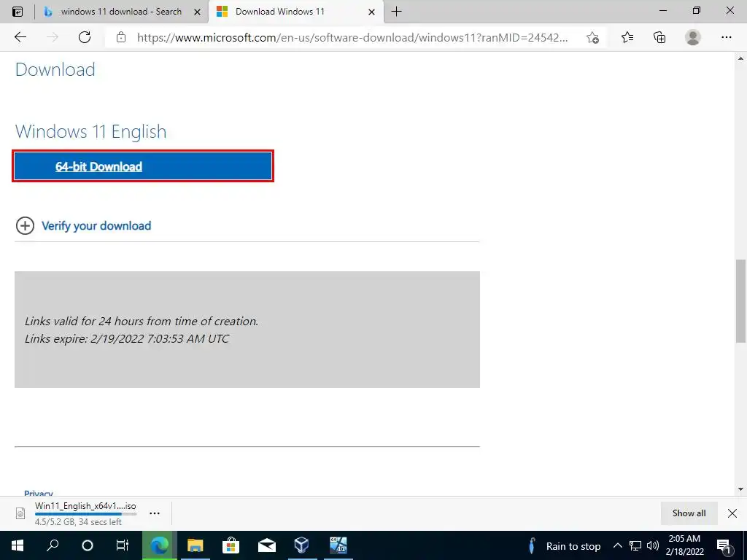Click the site lock icon in address bar

tap(121, 37)
